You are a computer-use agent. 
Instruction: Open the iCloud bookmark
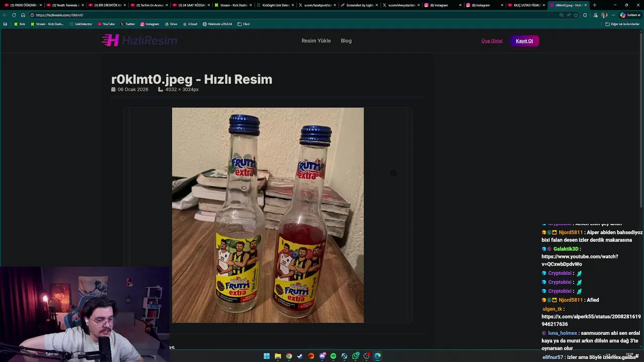(x=190, y=24)
